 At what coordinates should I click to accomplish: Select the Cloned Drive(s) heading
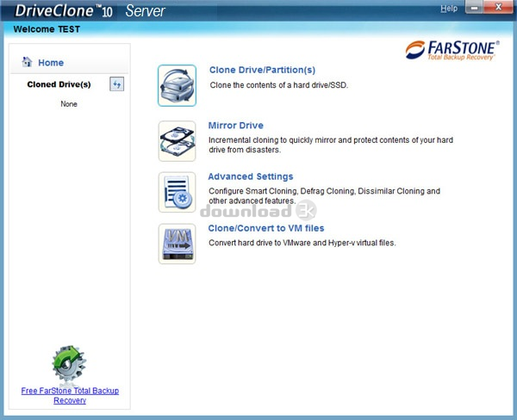tap(59, 84)
